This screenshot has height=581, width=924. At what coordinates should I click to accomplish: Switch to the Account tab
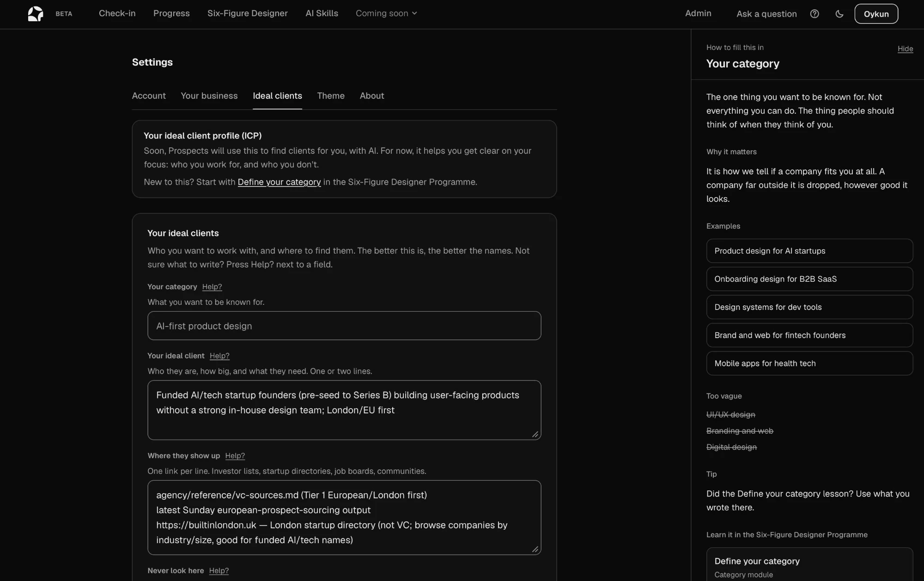point(149,96)
